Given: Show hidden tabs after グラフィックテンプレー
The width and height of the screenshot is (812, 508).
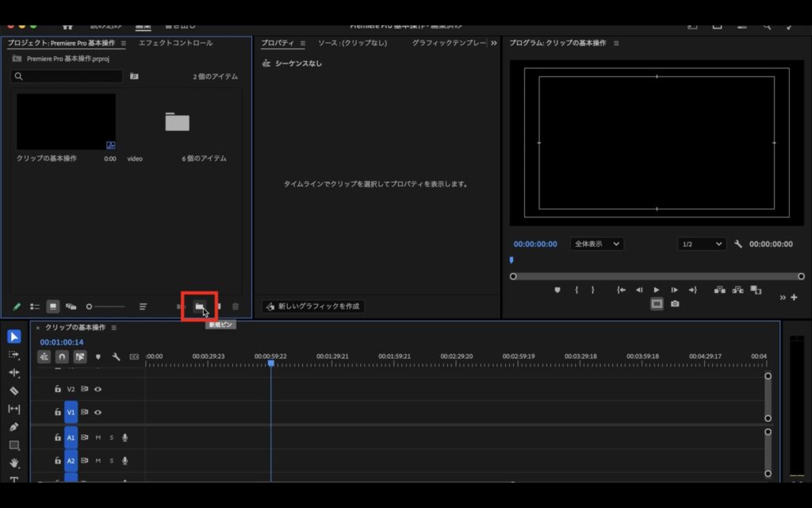Looking at the screenshot, I should [493, 43].
